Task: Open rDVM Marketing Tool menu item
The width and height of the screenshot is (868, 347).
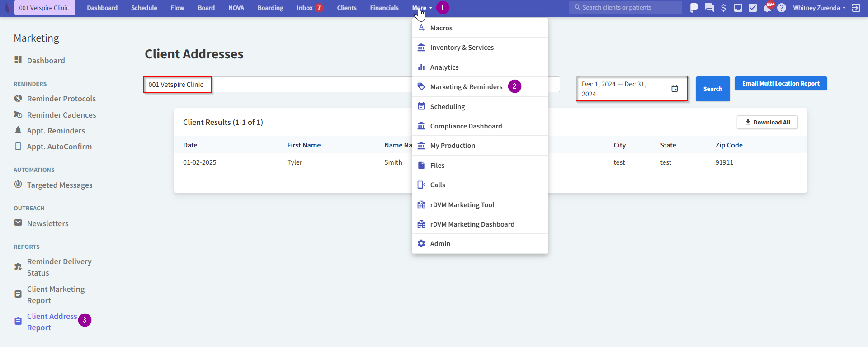Action: 462,205
